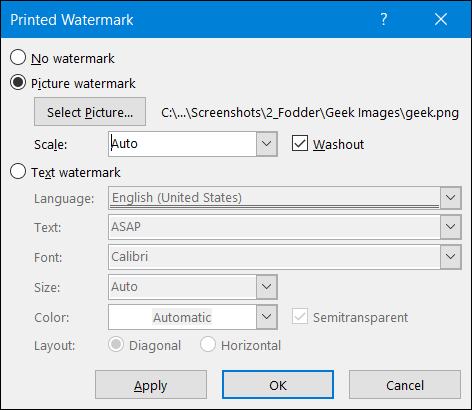Open the Scale dropdown arrow
This screenshot has height=410, width=472.
tap(266, 144)
